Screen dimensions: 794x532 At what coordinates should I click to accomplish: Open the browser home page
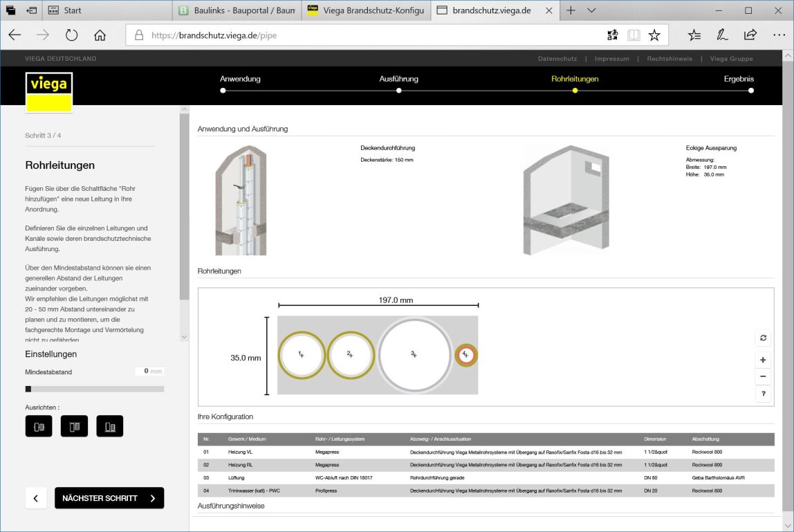click(x=100, y=35)
